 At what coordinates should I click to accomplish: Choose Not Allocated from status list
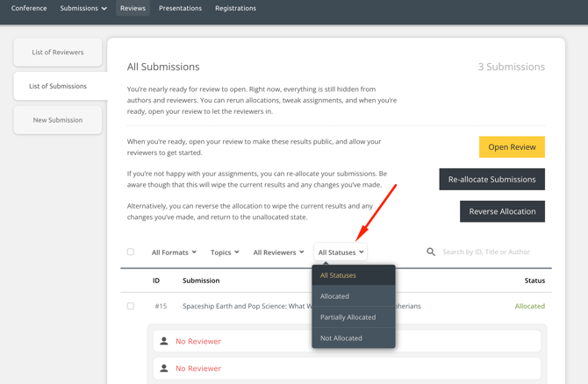(341, 338)
